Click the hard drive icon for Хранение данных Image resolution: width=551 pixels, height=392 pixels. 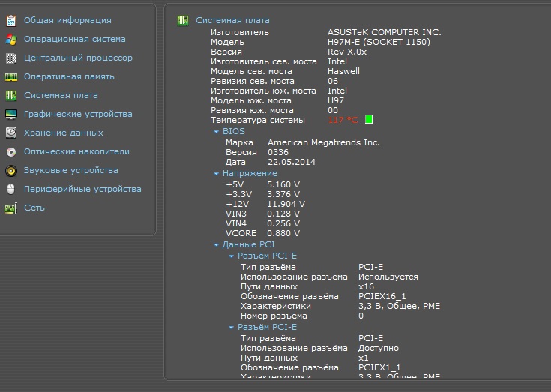pyautogui.click(x=10, y=133)
